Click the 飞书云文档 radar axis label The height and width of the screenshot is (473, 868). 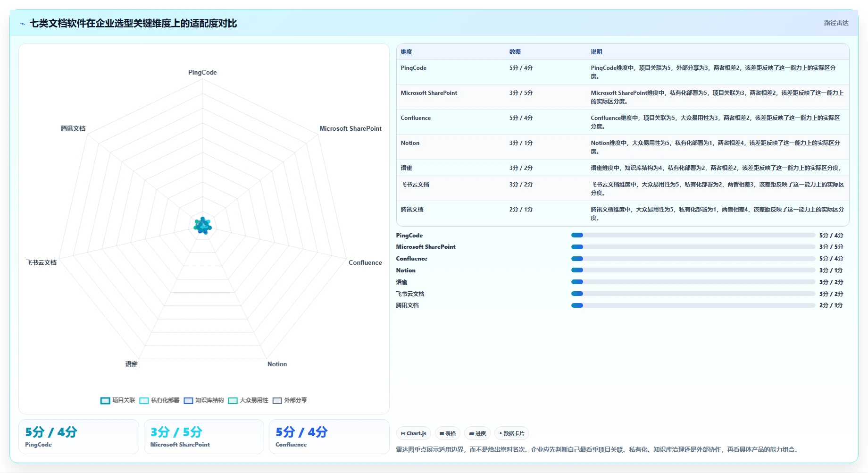(x=41, y=262)
